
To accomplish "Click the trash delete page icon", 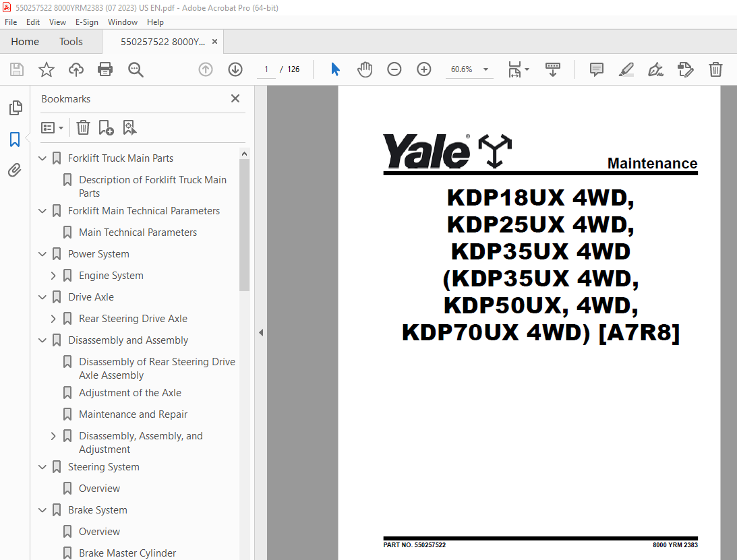I will (x=715, y=69).
